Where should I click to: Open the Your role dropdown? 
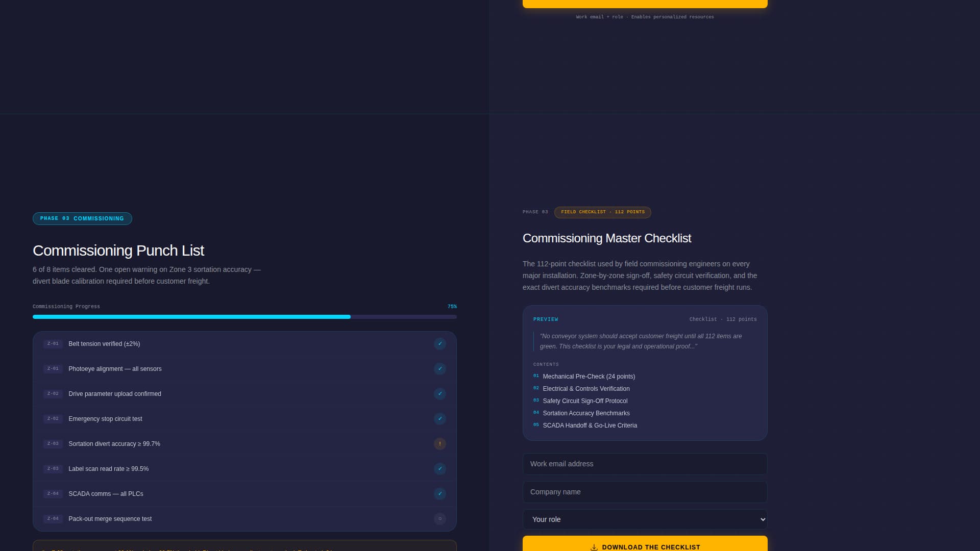645,519
